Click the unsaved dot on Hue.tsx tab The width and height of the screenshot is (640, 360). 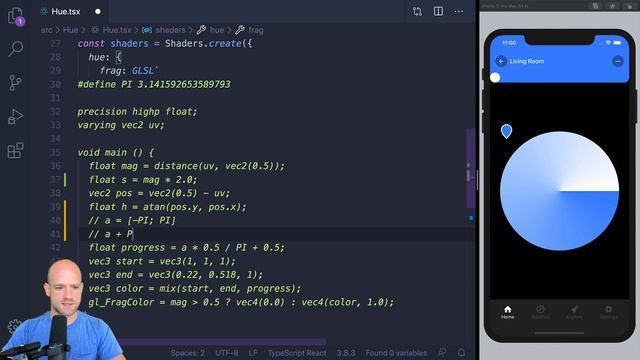[98, 11]
